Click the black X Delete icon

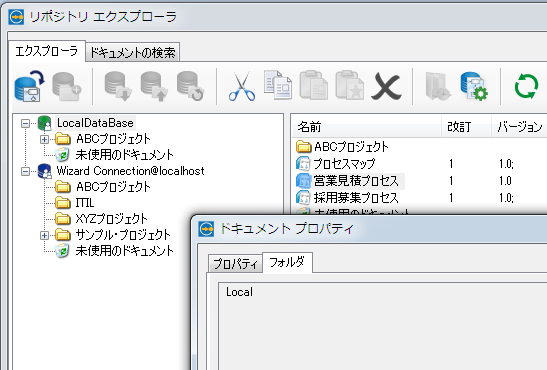click(386, 86)
